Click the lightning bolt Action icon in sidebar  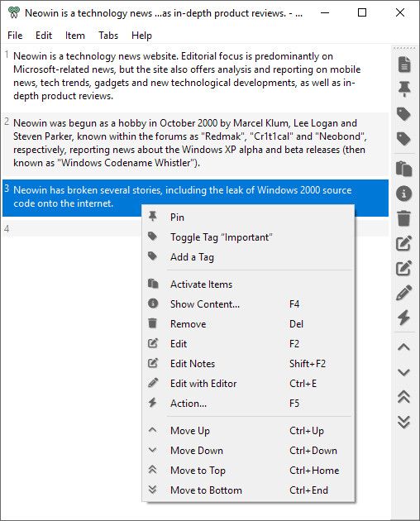pos(404,318)
